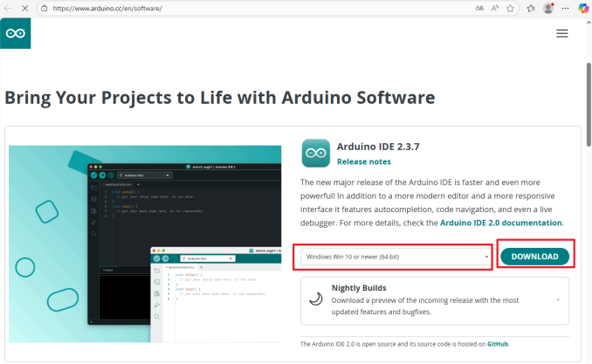Open the Release notes link
The height and width of the screenshot is (364, 592).
coord(363,161)
